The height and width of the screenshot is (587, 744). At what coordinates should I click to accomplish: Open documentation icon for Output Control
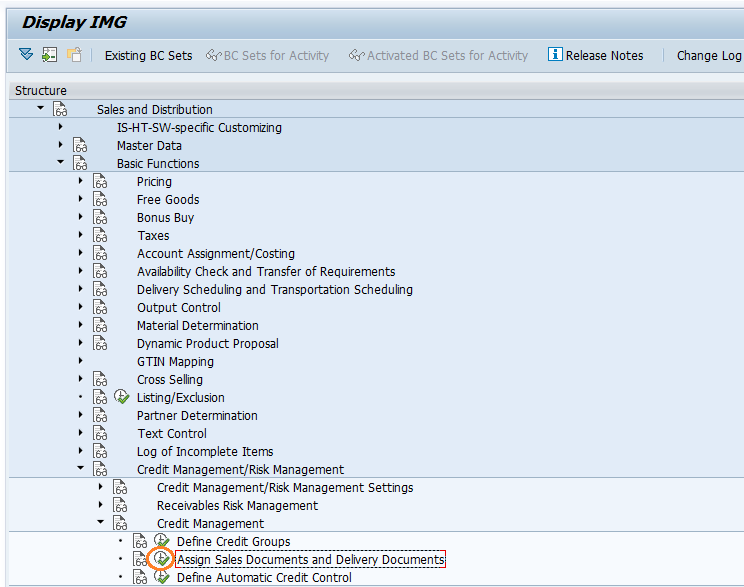pos(100,307)
